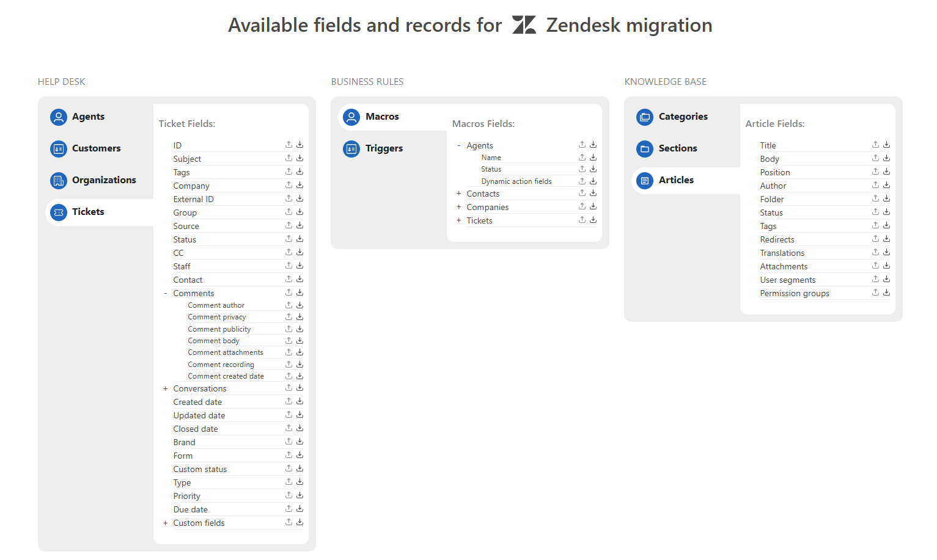937x560 pixels.
Task: Click the Customers icon in Help Desk
Action: [x=59, y=148]
